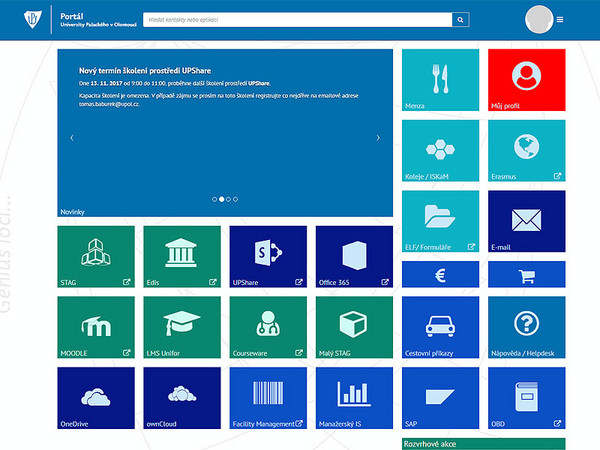Click the contacts and applications search field
The height and width of the screenshot is (450, 600).
297,19
